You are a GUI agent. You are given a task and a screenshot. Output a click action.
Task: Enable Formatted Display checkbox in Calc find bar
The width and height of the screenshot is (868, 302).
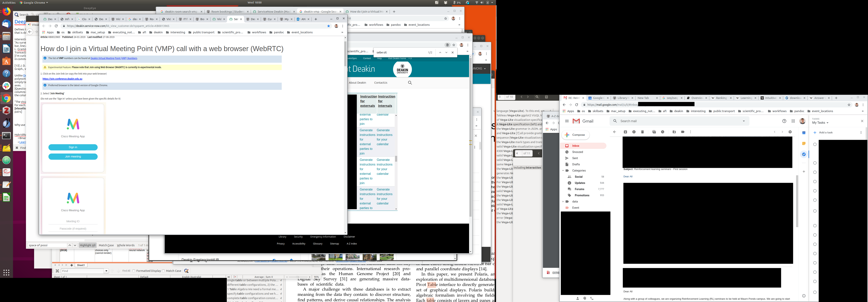tap(134, 271)
